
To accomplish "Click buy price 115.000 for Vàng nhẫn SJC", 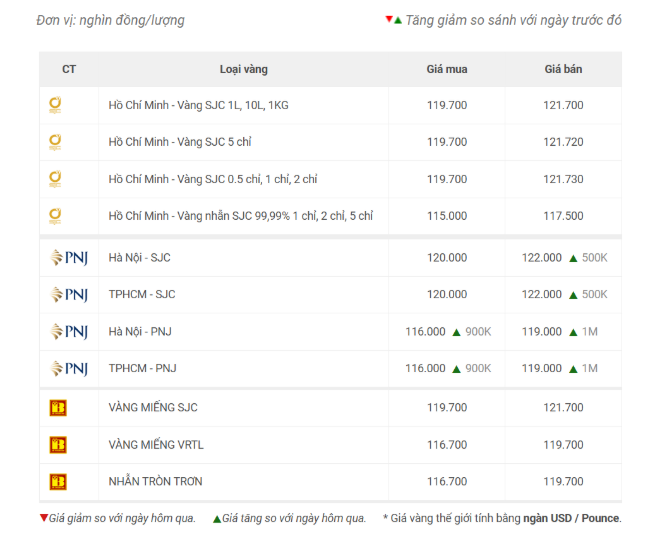I will (447, 216).
